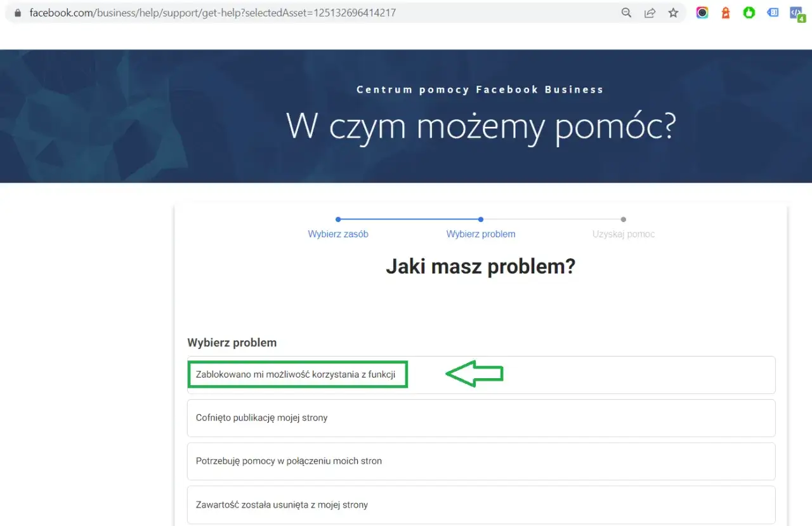
Task: Click the 'W czym możemy pomóc?' heading
Action: tap(481, 126)
